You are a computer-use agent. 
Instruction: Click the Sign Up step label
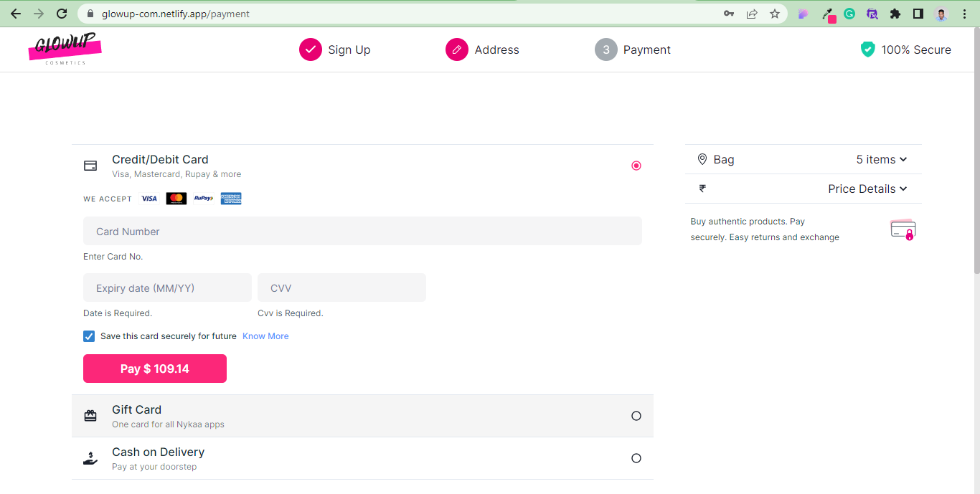point(349,49)
